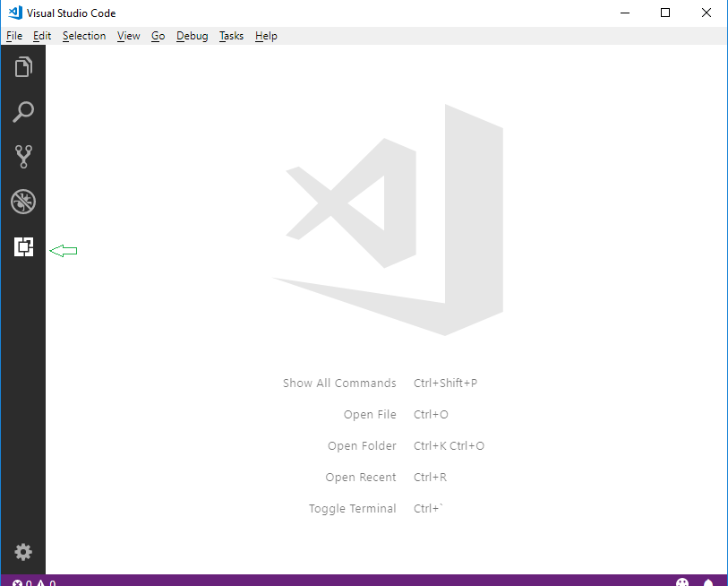The width and height of the screenshot is (728, 586).
Task: Minimize the Visual Studio Code window
Action: tap(625, 13)
